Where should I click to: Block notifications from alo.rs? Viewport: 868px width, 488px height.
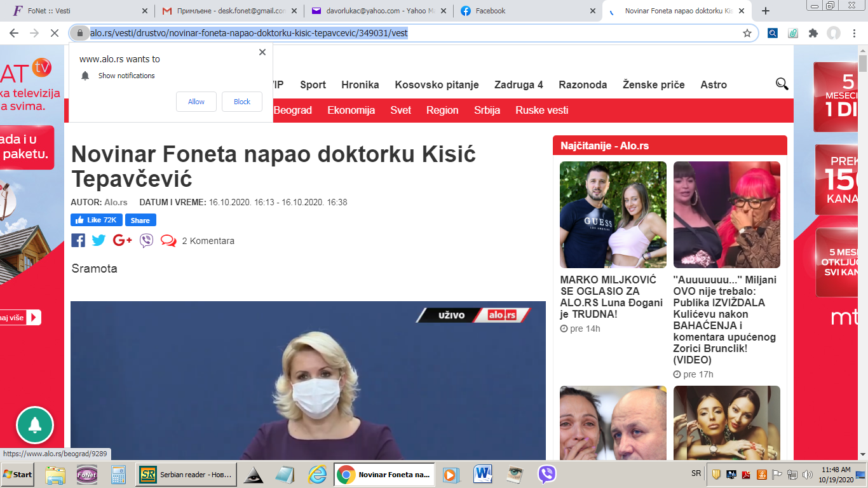pos(242,102)
